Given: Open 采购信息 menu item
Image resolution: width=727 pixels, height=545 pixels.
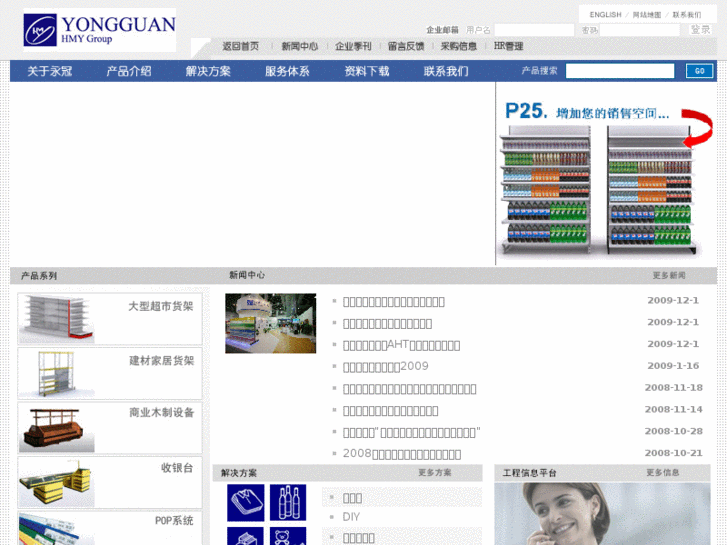Looking at the screenshot, I should 459,46.
